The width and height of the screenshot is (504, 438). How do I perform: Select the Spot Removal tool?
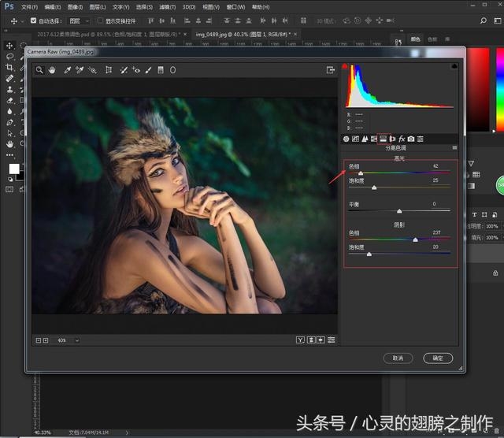click(x=124, y=70)
